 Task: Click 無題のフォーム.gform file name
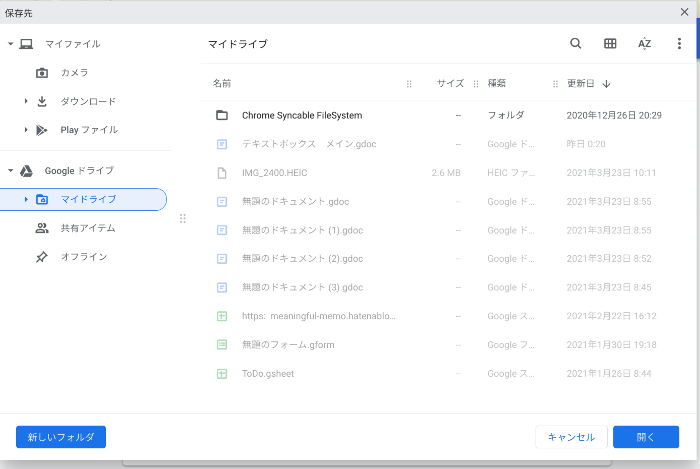point(288,344)
